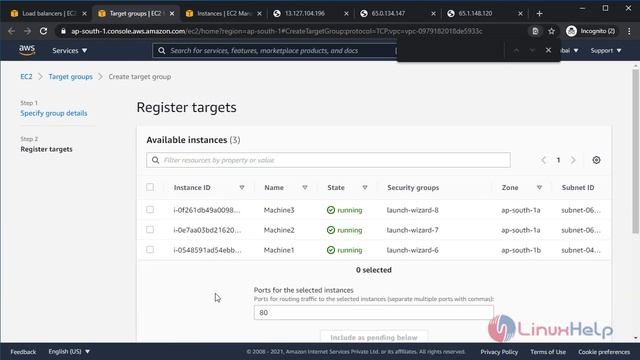
Task: Click instance ID i-0e7aa03bd21620
Action: point(207,230)
